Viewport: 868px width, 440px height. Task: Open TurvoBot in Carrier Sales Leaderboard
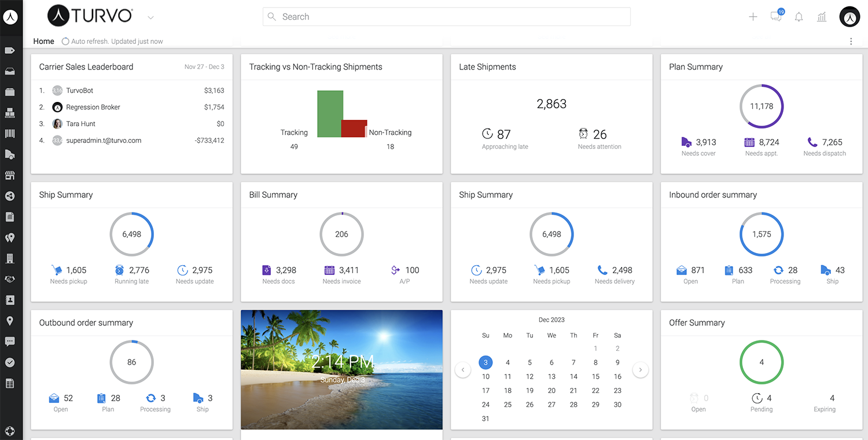coord(79,91)
